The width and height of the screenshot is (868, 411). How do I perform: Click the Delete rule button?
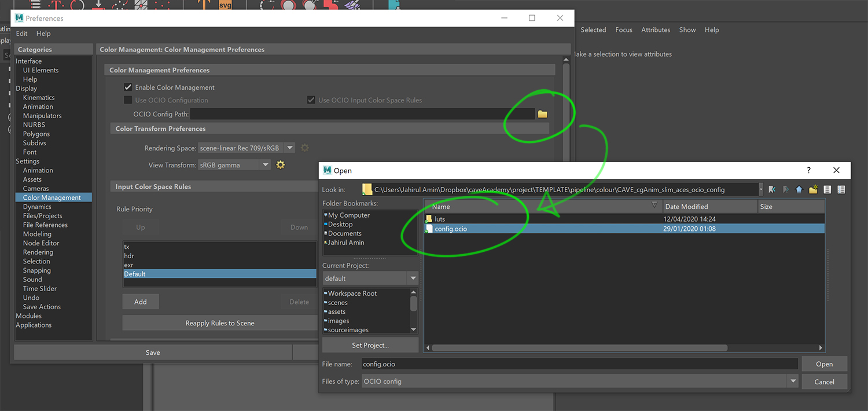(299, 302)
